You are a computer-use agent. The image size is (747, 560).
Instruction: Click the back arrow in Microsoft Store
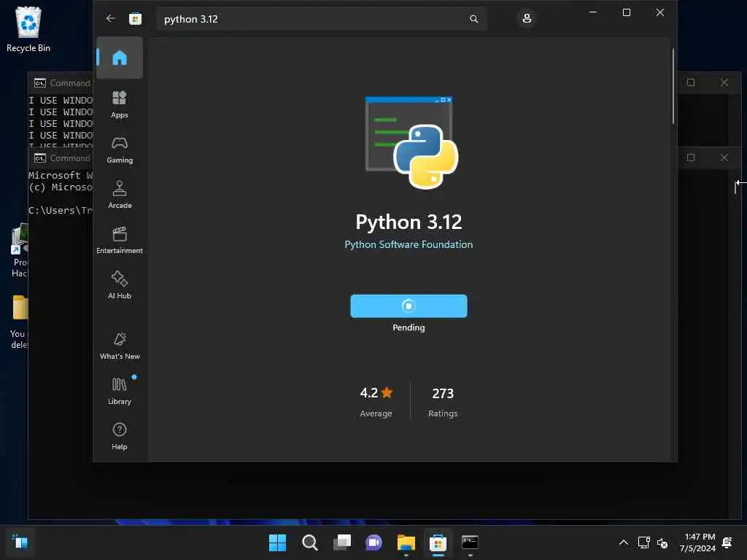[x=111, y=18]
